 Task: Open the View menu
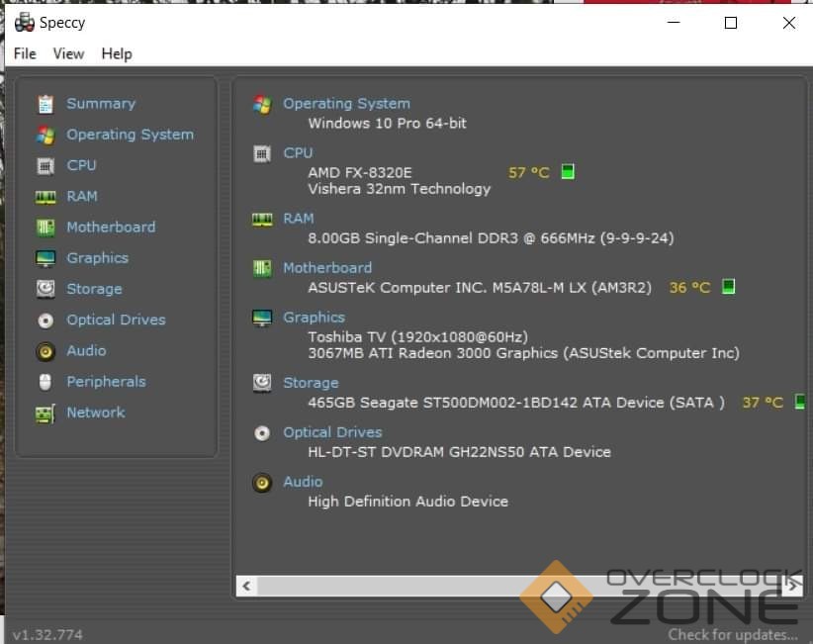coord(68,54)
